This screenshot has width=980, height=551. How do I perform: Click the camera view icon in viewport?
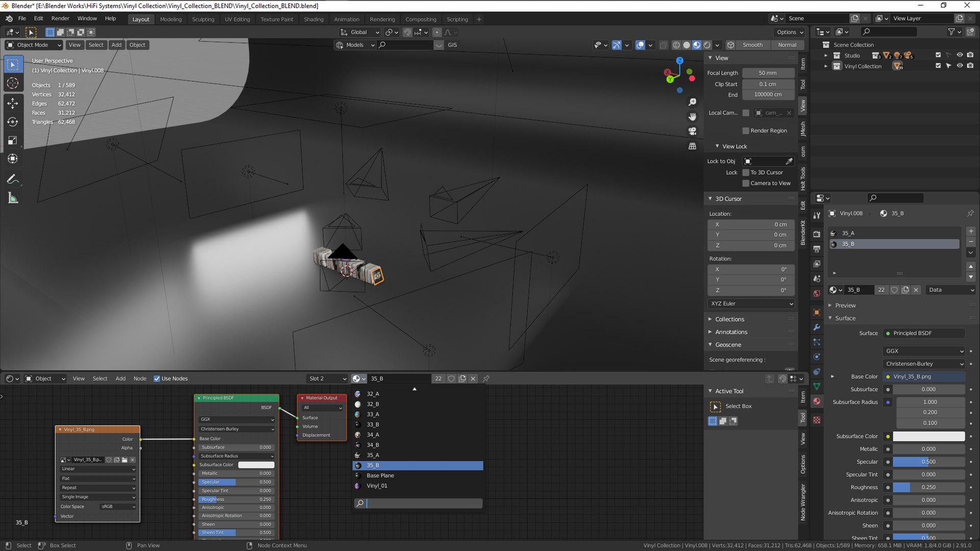tap(692, 131)
